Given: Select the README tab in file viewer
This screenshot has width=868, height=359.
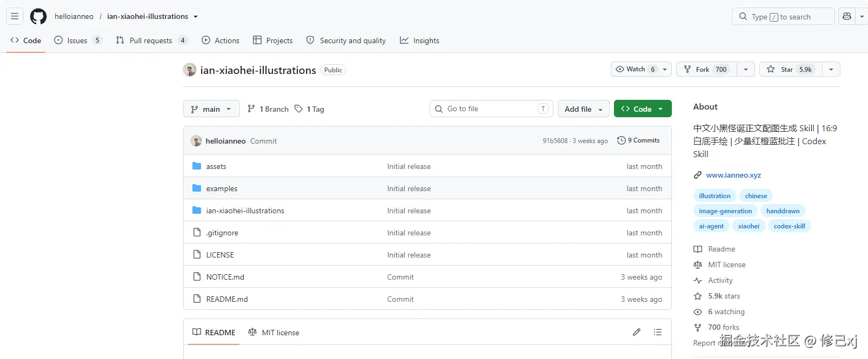Looking at the screenshot, I should [x=214, y=333].
